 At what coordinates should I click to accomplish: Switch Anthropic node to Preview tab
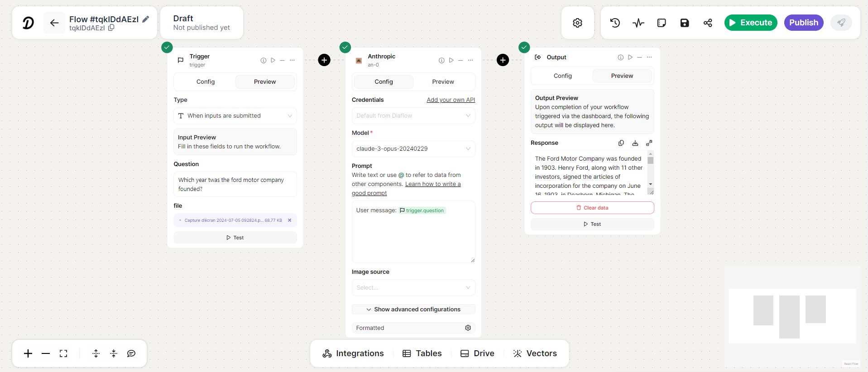[x=443, y=82]
